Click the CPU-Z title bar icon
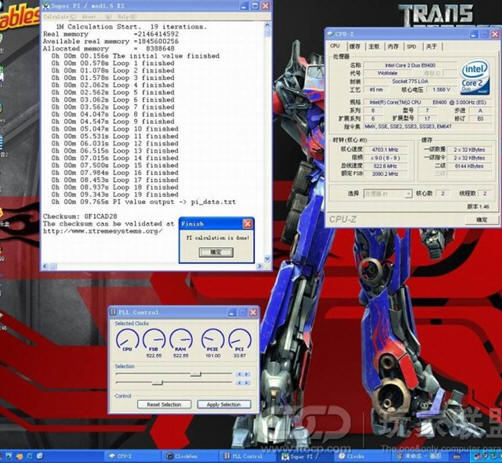 pos(330,34)
